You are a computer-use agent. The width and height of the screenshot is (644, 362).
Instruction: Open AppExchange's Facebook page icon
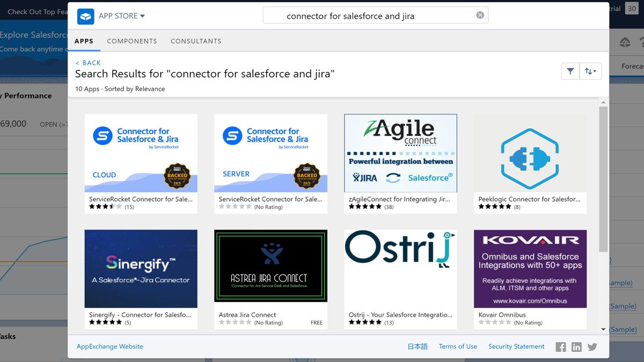click(560, 346)
